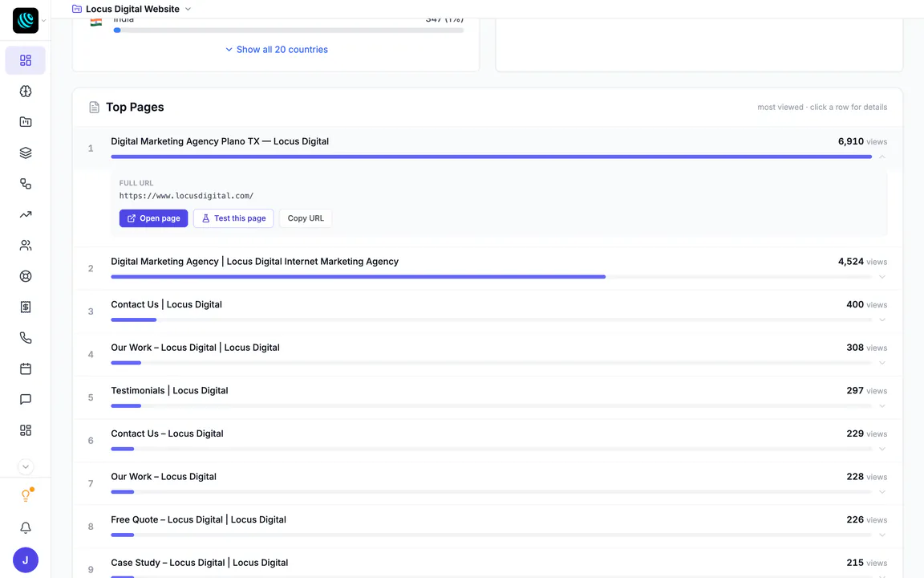Open the calendar icon in sidebar
The height and width of the screenshot is (578, 924).
tap(26, 368)
